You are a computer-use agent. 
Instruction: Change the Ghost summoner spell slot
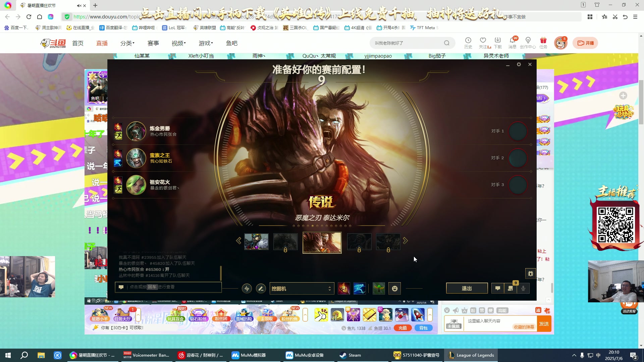pyautogui.click(x=360, y=289)
